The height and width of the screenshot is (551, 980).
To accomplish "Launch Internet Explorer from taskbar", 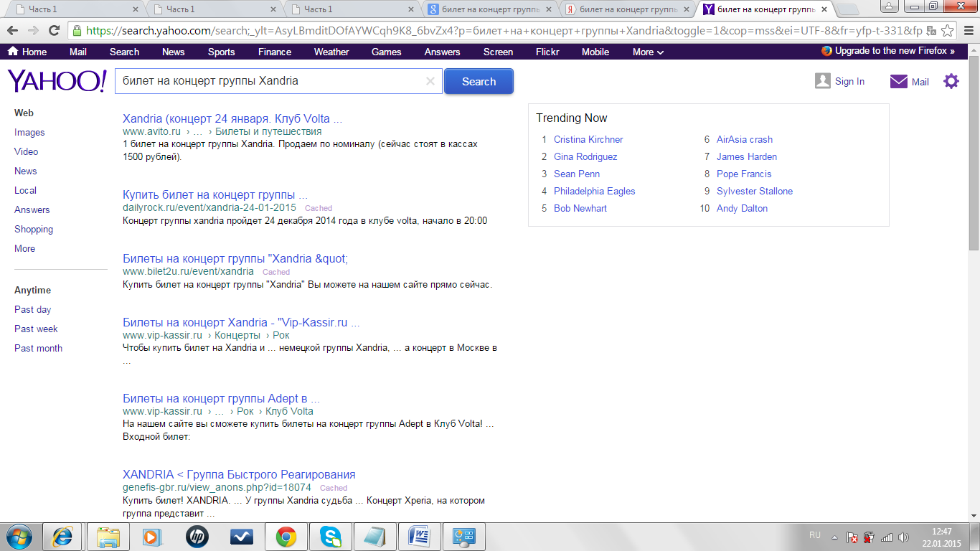I will (x=62, y=537).
